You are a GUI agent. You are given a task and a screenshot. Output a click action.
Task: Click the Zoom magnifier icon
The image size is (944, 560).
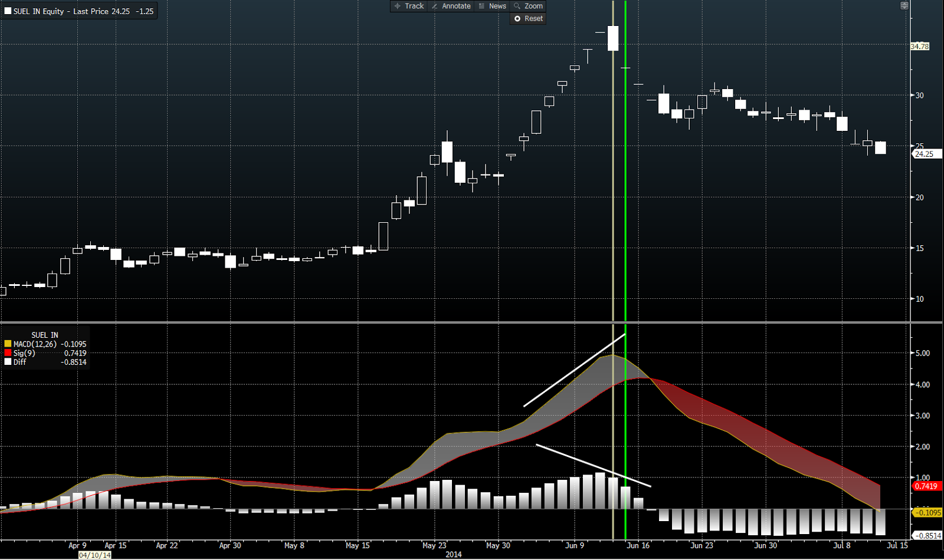517,6
